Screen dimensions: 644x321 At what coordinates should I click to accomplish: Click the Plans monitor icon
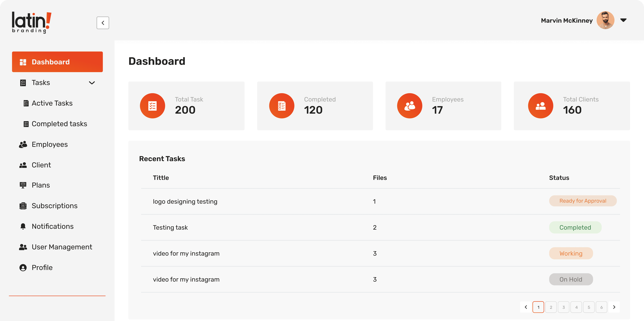(x=23, y=185)
